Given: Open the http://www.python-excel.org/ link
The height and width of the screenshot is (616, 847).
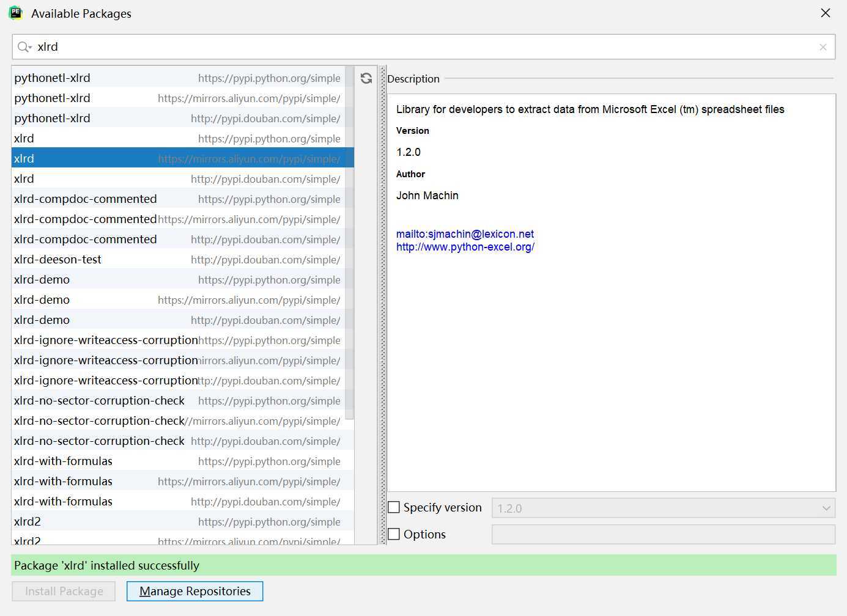Looking at the screenshot, I should 465,247.
